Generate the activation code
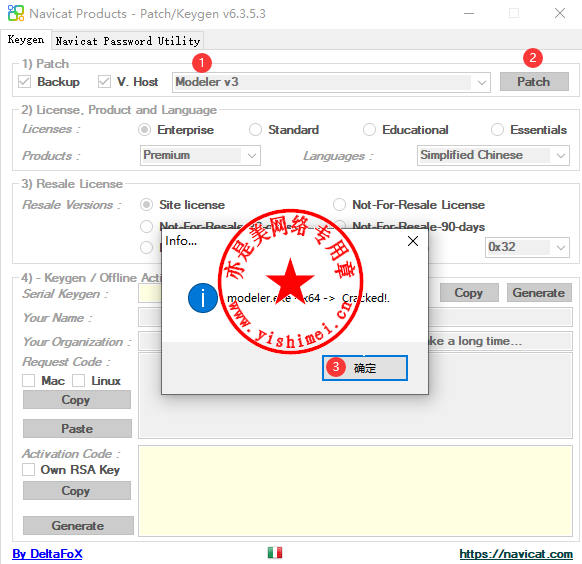582x564 pixels. [78, 525]
